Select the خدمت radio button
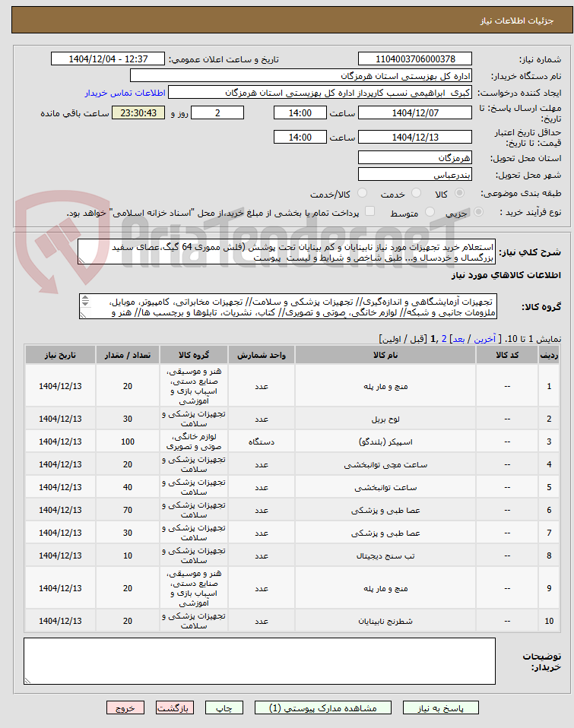Screen dimensions: 574x728 point(416,193)
